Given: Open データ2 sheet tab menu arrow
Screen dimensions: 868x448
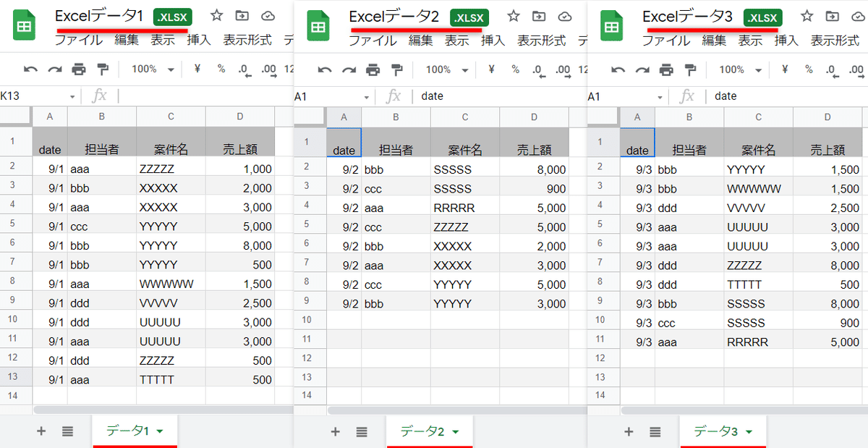Looking at the screenshot, I should 455,431.
